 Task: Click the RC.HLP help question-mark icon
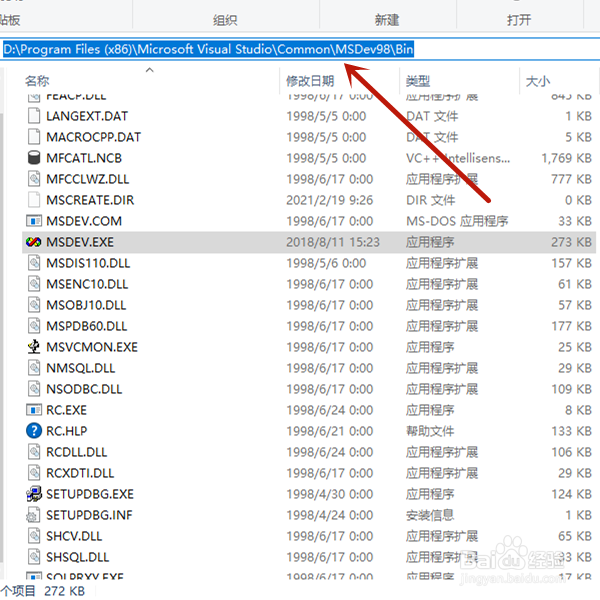[34, 431]
